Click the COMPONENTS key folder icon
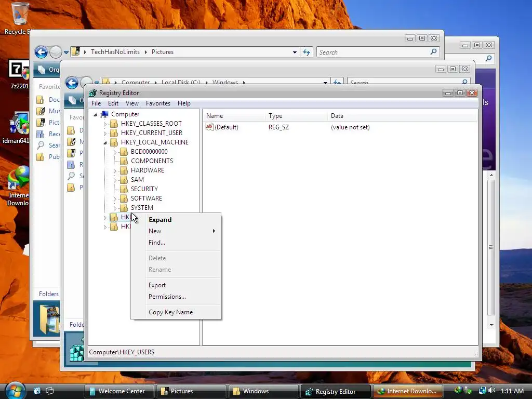Image resolution: width=532 pixels, height=399 pixels. [x=124, y=161]
